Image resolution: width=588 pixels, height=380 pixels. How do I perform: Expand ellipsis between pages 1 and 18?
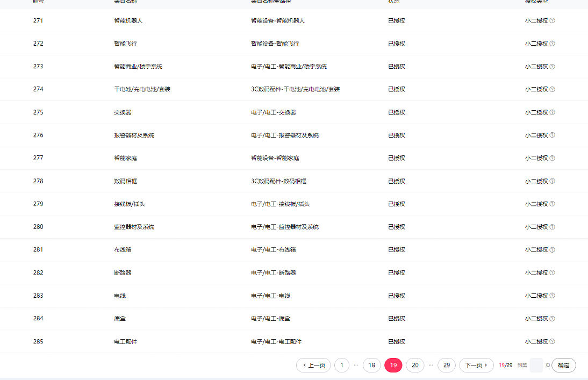(356, 365)
